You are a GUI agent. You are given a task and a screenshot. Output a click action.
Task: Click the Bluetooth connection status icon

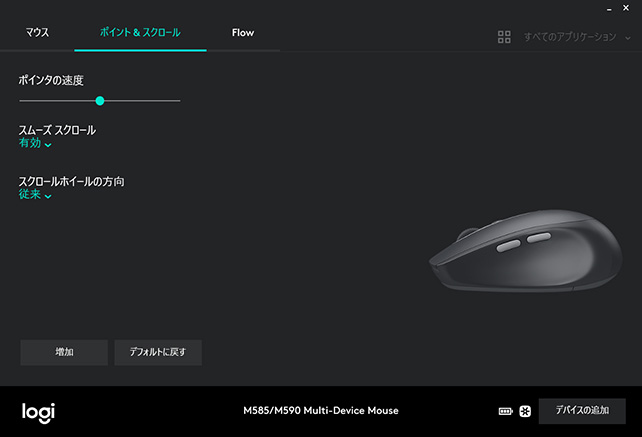point(525,411)
